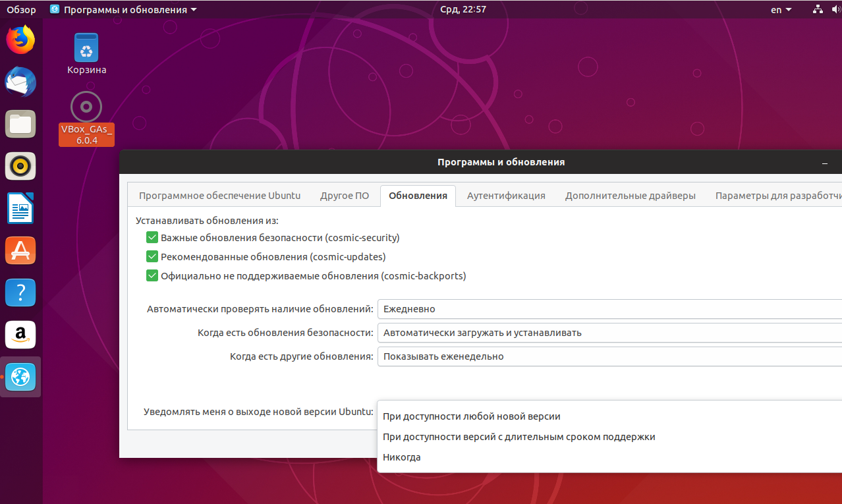This screenshot has width=842, height=504.
Task: Select the Корзина trash desktop icon
Action: (x=86, y=54)
